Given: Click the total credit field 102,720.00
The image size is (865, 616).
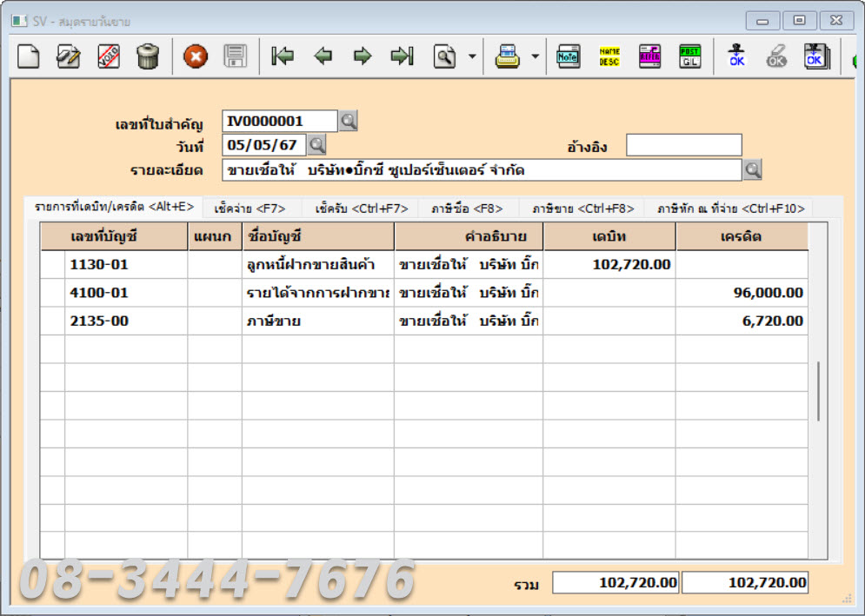Looking at the screenshot, I should coord(745,582).
